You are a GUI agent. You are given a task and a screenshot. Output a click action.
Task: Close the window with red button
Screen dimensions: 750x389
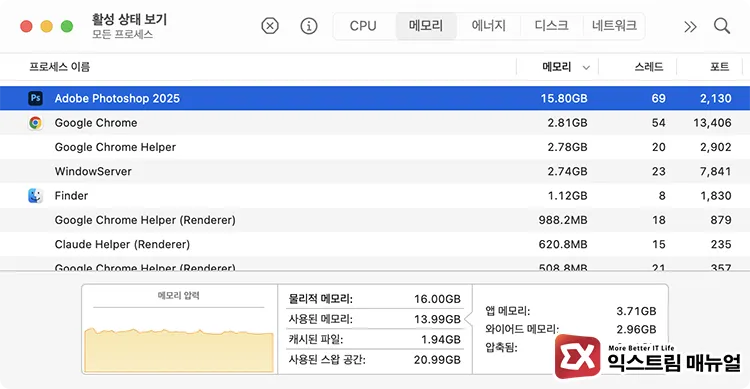[26, 26]
